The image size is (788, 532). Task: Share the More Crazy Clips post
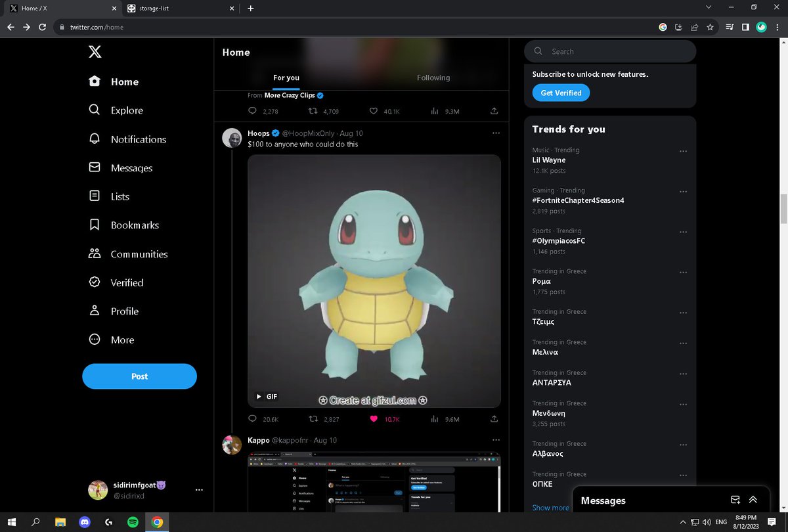tap(494, 112)
